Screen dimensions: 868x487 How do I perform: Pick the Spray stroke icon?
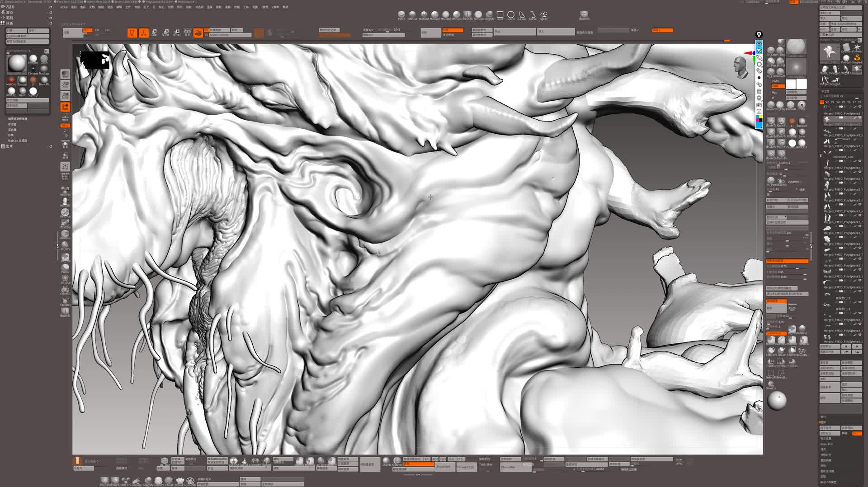543,15
